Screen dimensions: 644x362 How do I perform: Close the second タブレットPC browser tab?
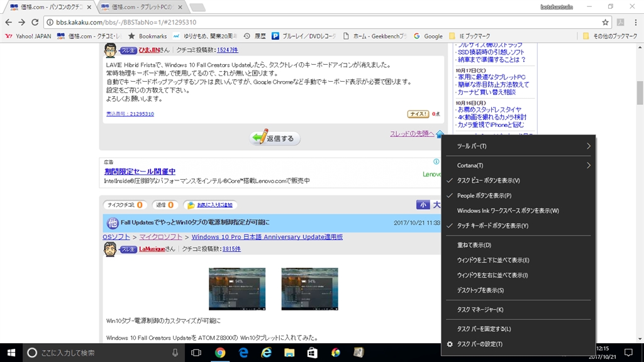[180, 7]
